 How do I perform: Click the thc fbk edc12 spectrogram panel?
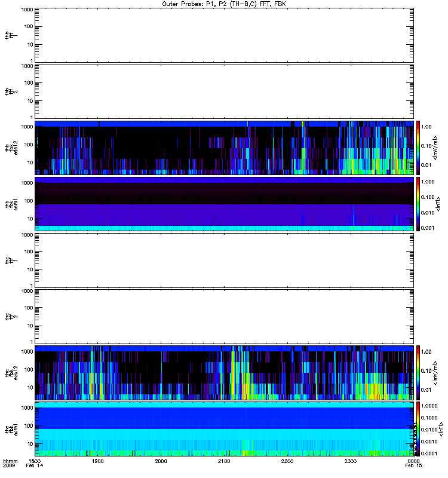tap(225, 372)
